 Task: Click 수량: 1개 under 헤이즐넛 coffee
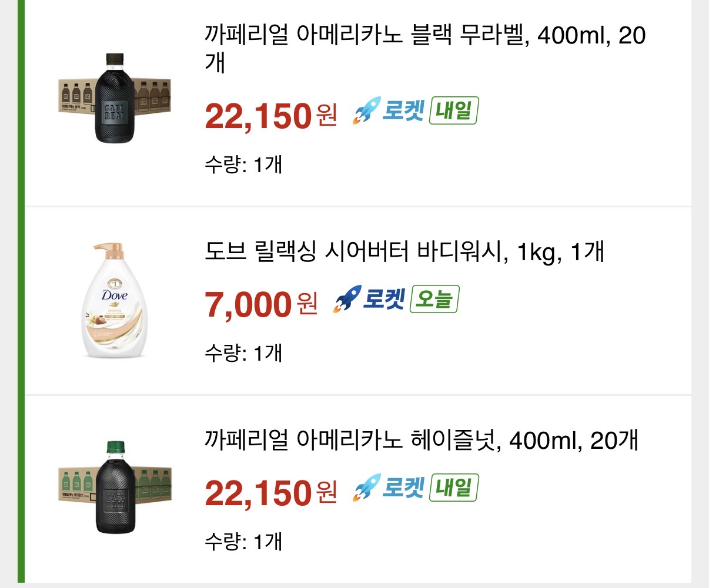[x=243, y=541]
